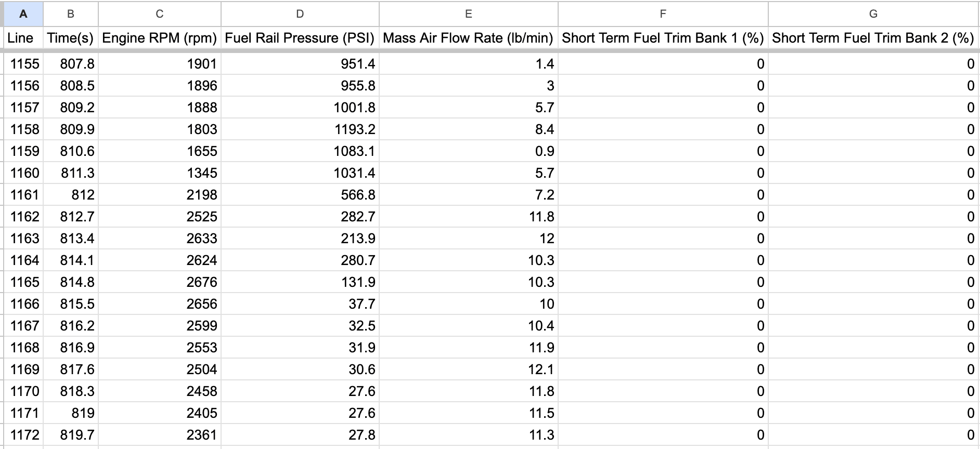This screenshot has width=980, height=449.
Task: Select column D header
Action: 300,14
